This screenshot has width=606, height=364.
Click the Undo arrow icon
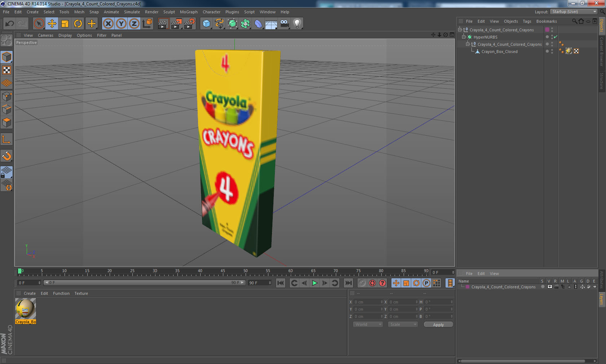[x=9, y=24]
